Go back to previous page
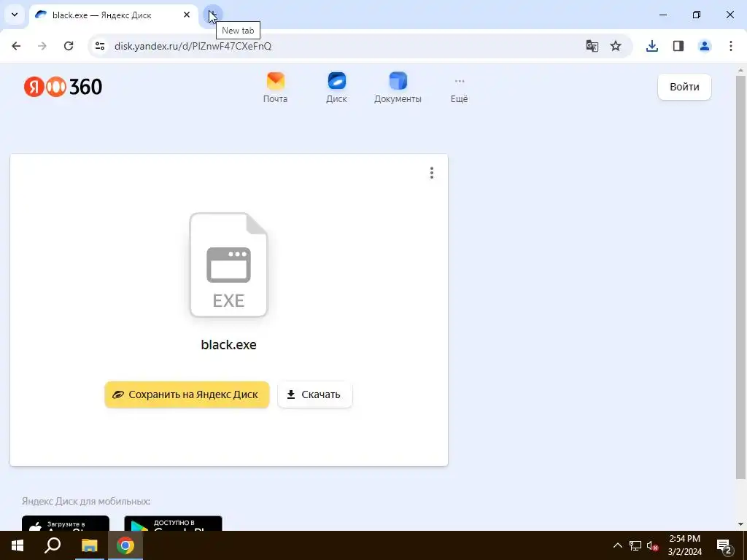 16,46
